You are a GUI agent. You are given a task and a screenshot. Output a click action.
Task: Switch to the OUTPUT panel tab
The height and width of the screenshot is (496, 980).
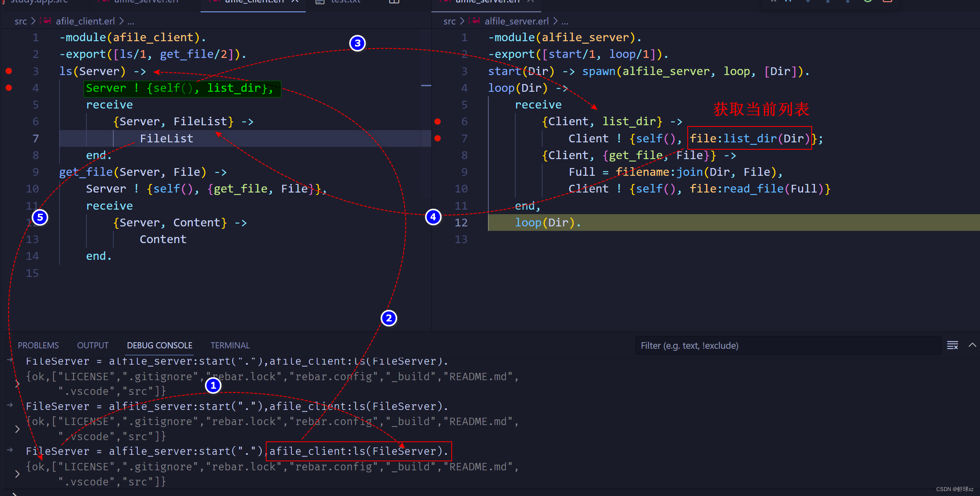pyautogui.click(x=93, y=345)
